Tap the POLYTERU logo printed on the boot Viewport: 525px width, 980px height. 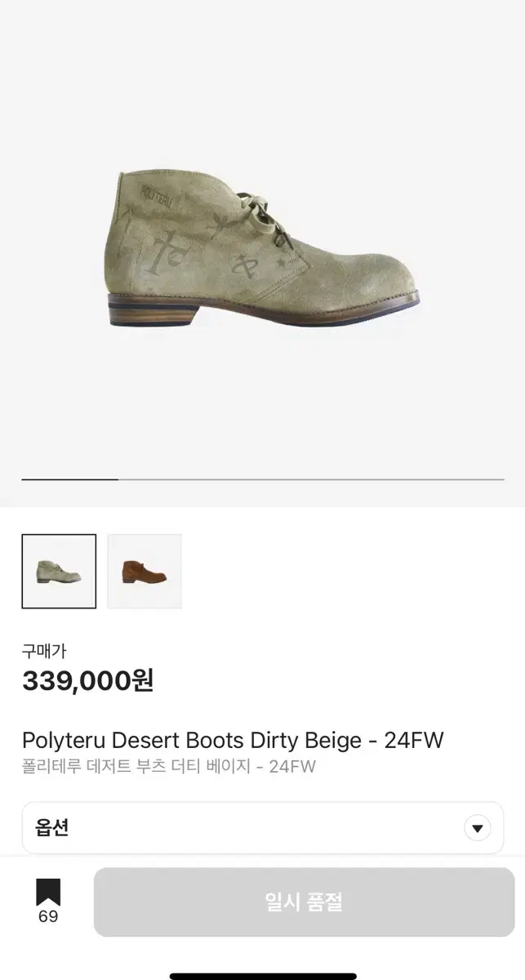click(x=158, y=192)
